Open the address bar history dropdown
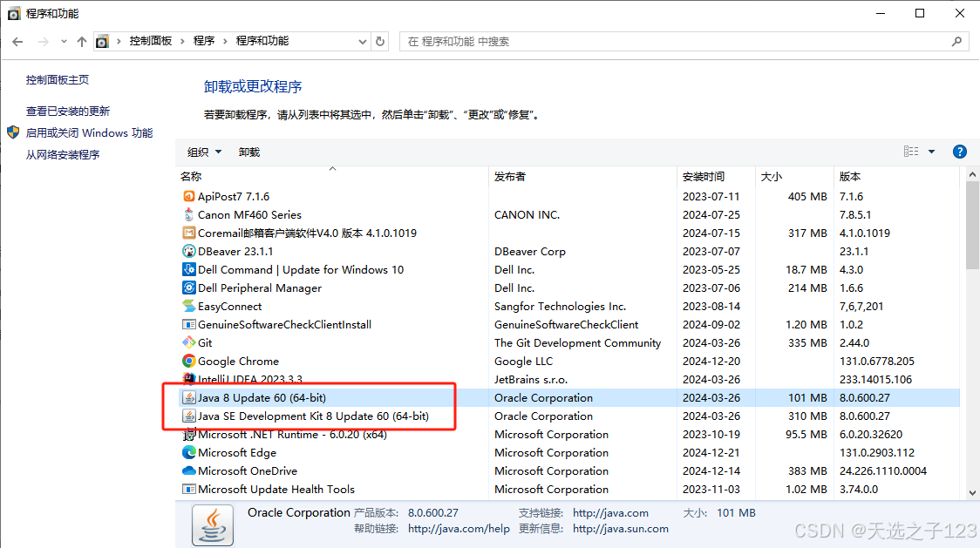This screenshot has width=980, height=548. 363,41
